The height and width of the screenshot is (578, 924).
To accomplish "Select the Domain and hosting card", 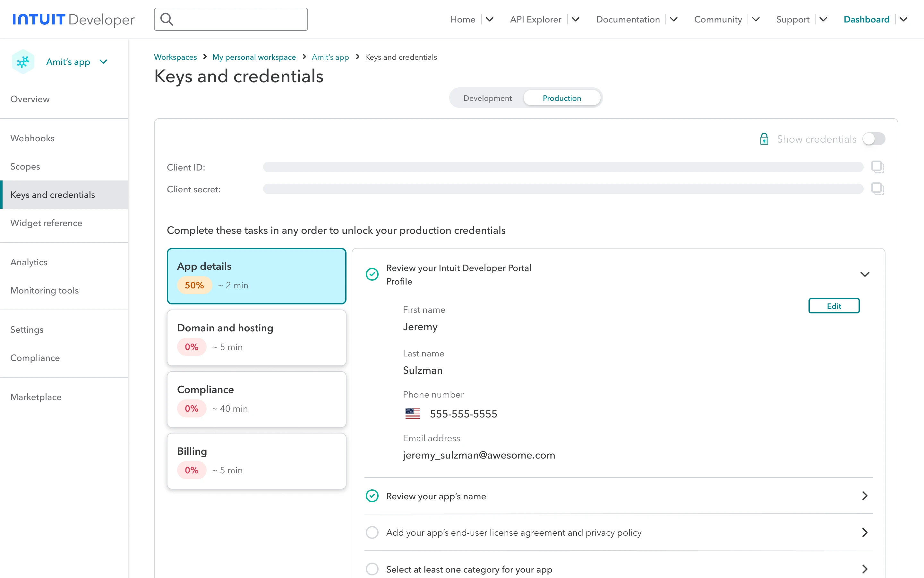I will (x=257, y=337).
